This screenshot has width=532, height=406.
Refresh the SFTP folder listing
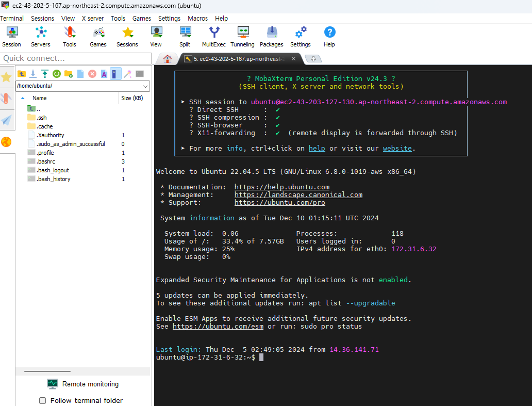57,74
